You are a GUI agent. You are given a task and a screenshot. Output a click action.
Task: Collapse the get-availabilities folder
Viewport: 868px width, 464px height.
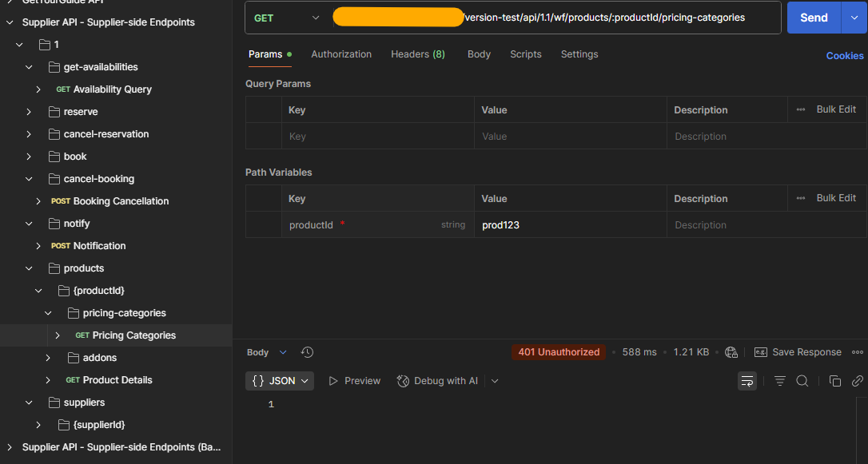[x=29, y=67]
